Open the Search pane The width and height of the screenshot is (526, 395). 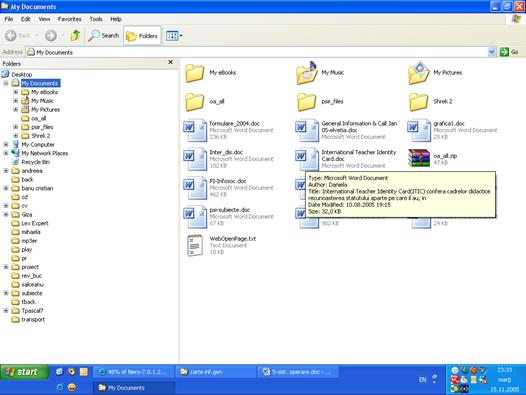[x=104, y=35]
